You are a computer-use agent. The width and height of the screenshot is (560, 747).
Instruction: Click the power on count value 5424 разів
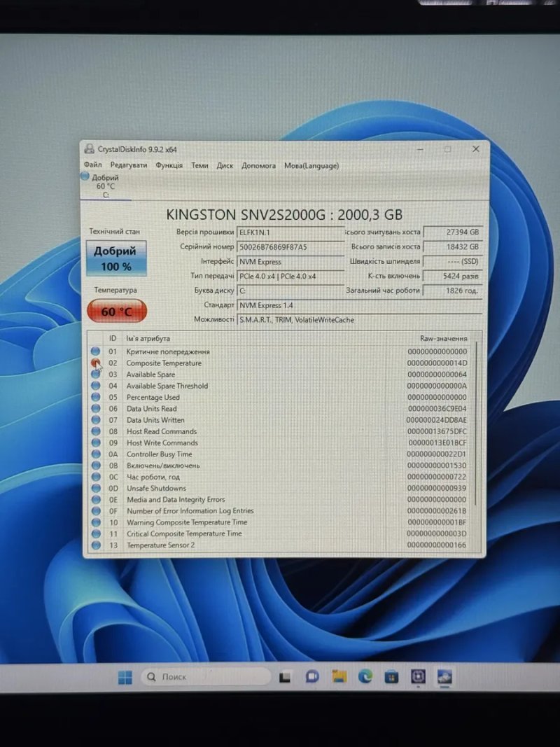tap(453, 276)
